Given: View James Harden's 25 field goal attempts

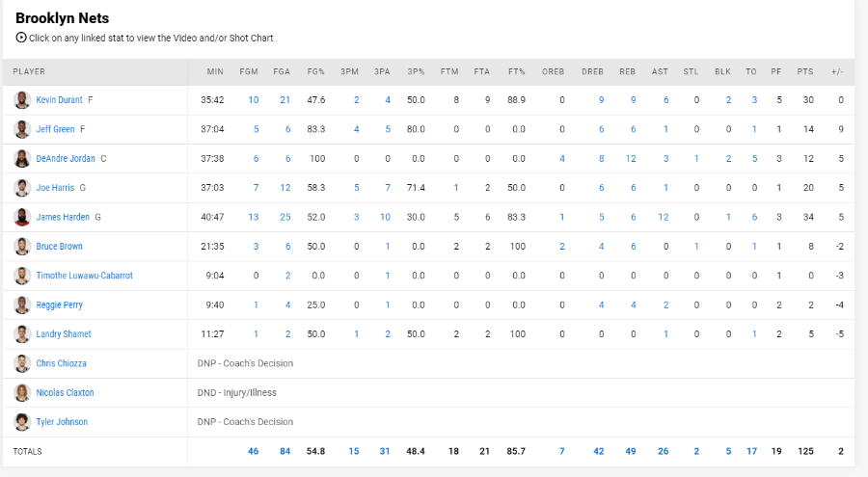Looking at the screenshot, I should pos(285,218).
